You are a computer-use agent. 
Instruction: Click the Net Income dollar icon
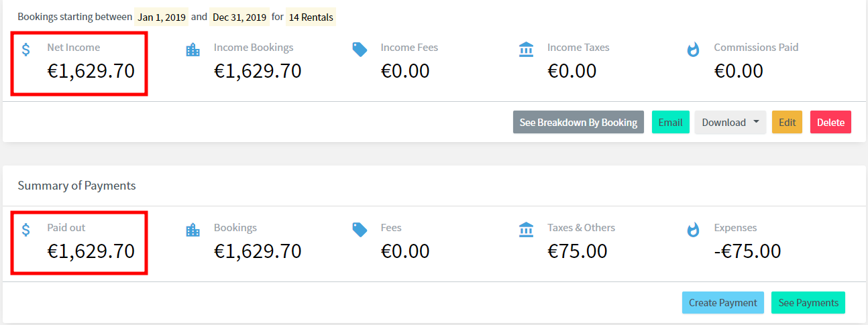pyautogui.click(x=26, y=49)
